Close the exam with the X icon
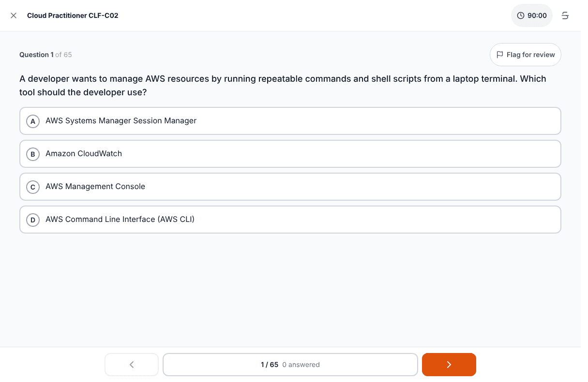The image size is (588, 382). (14, 15)
